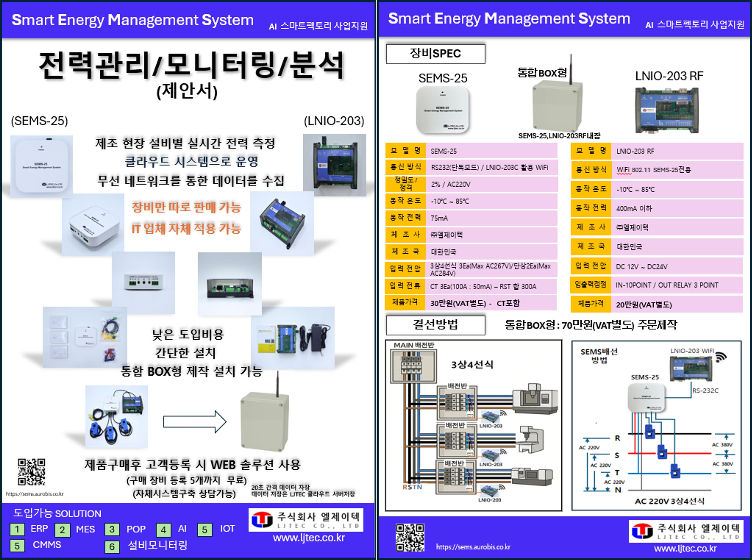This screenshot has height=560, width=752.
Task: Open the www.ljtec.co.kr link on the left page
Action: pos(309,538)
